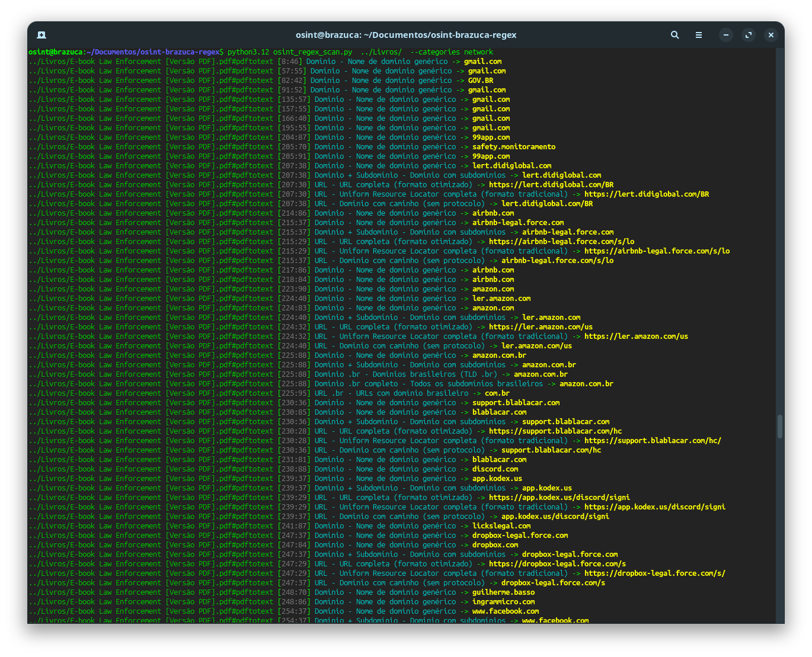This screenshot has height=657, width=812.
Task: Click lert.didiglobal.com/BR without protocol
Action: tap(547, 204)
